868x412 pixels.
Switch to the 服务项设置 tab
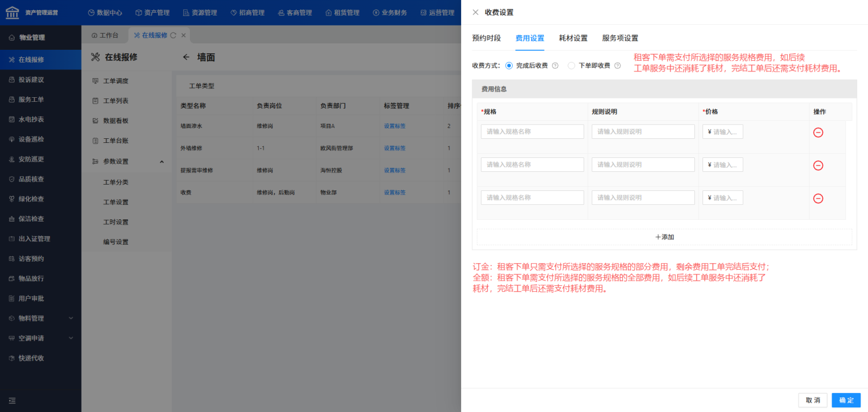click(620, 38)
